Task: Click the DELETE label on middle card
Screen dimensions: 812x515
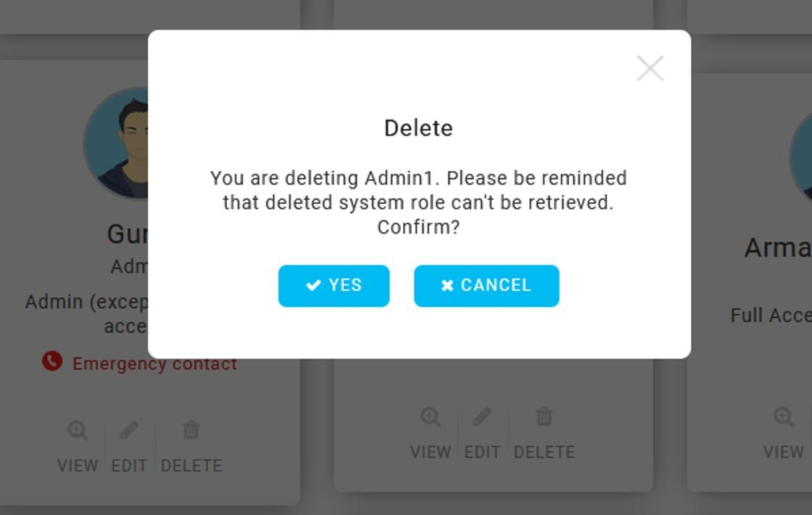Action: (x=544, y=453)
